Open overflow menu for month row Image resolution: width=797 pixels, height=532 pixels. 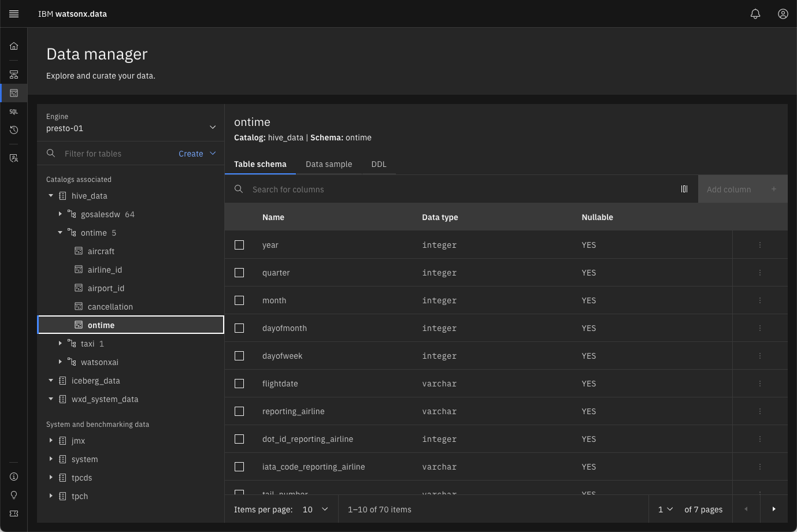click(760, 300)
